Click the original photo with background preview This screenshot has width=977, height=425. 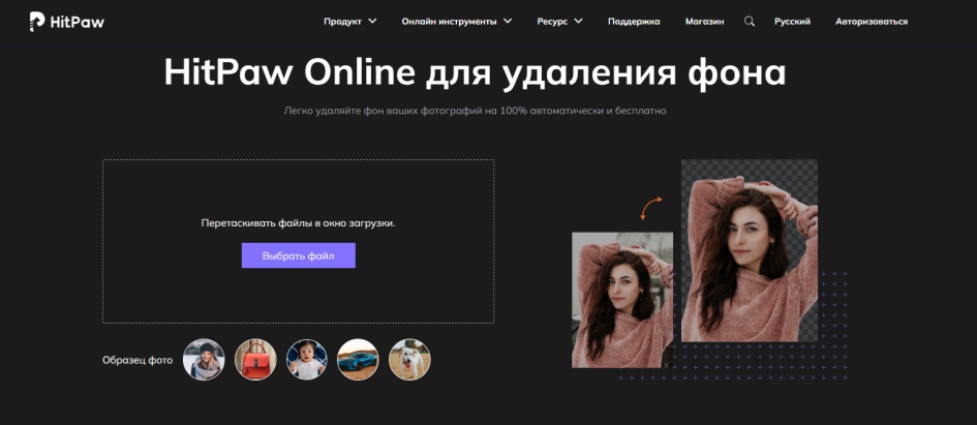point(622,300)
